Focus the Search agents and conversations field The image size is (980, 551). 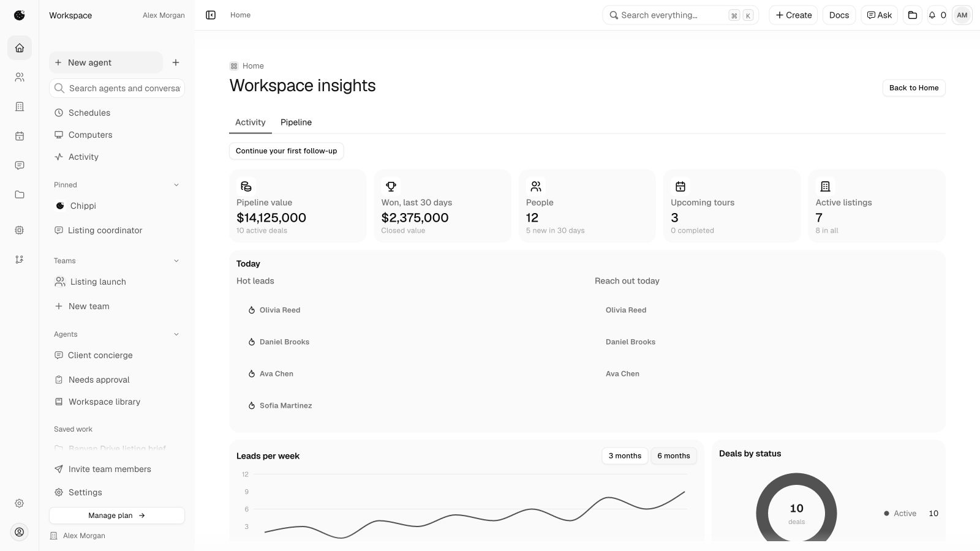(x=117, y=88)
